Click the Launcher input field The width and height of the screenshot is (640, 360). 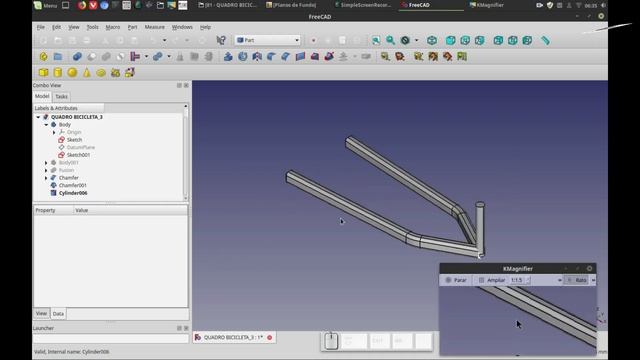111,338
